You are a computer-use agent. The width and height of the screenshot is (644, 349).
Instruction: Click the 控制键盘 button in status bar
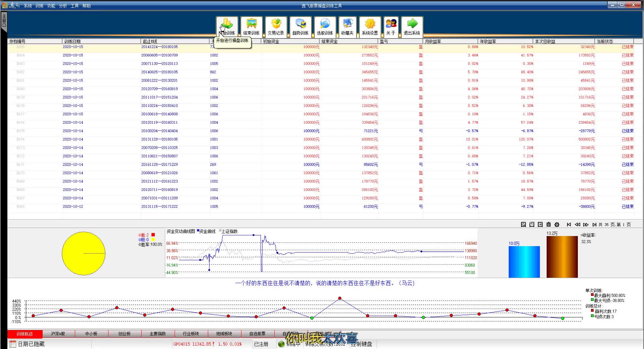pos(361,344)
